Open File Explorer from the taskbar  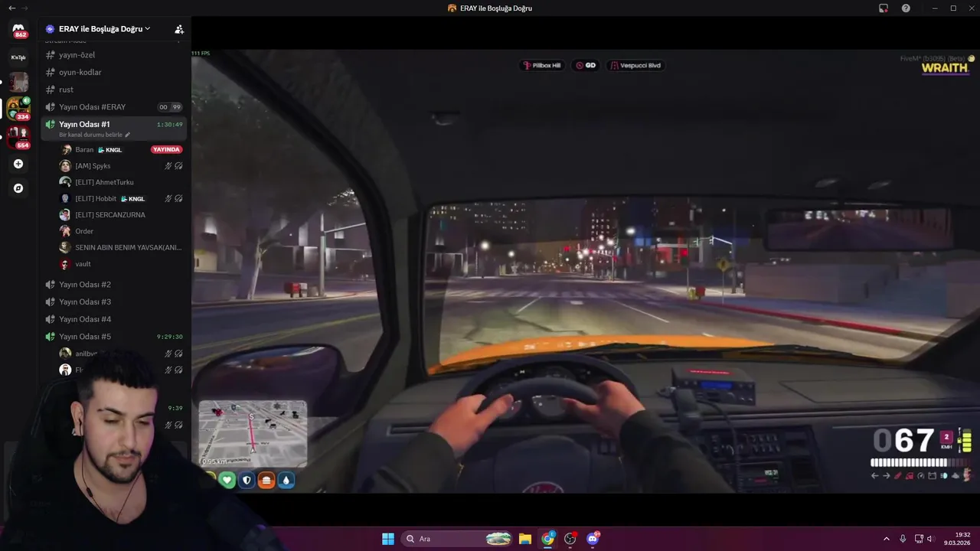(x=525, y=539)
